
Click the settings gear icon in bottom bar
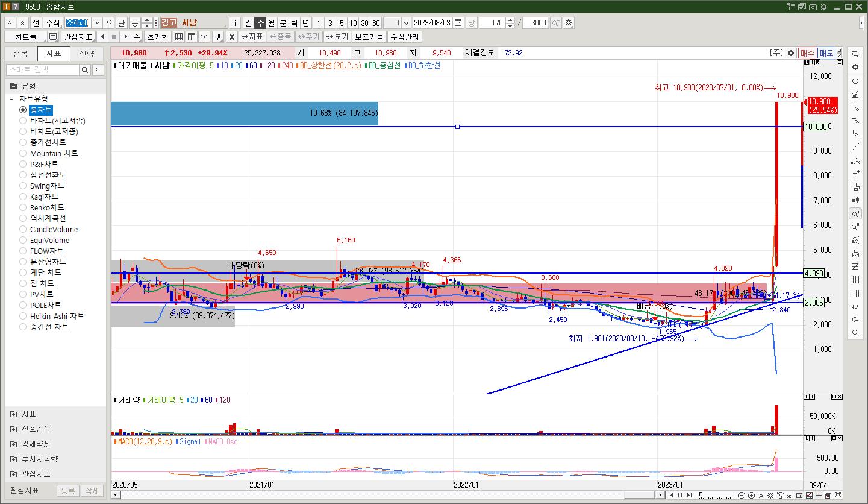[x=771, y=496]
